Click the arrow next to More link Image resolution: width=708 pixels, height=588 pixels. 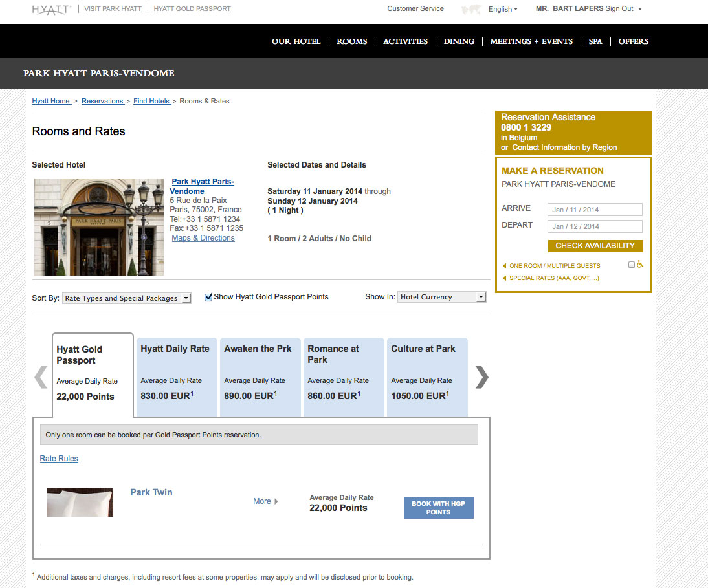pos(276,501)
